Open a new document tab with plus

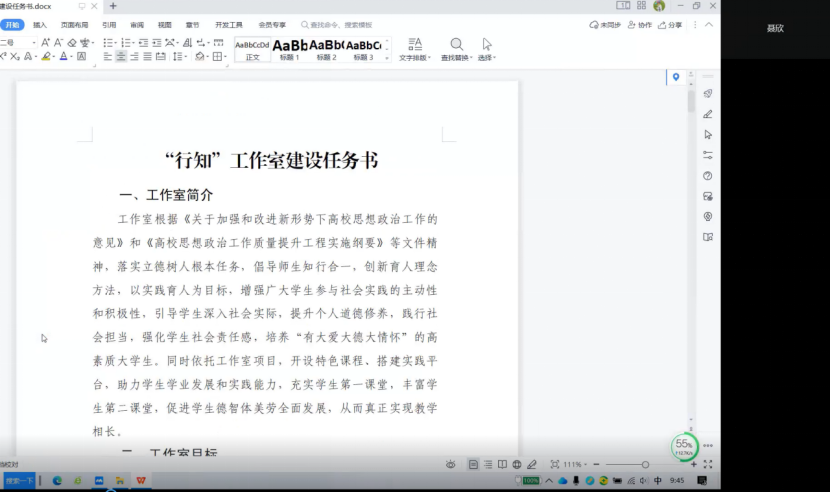coord(113,6)
